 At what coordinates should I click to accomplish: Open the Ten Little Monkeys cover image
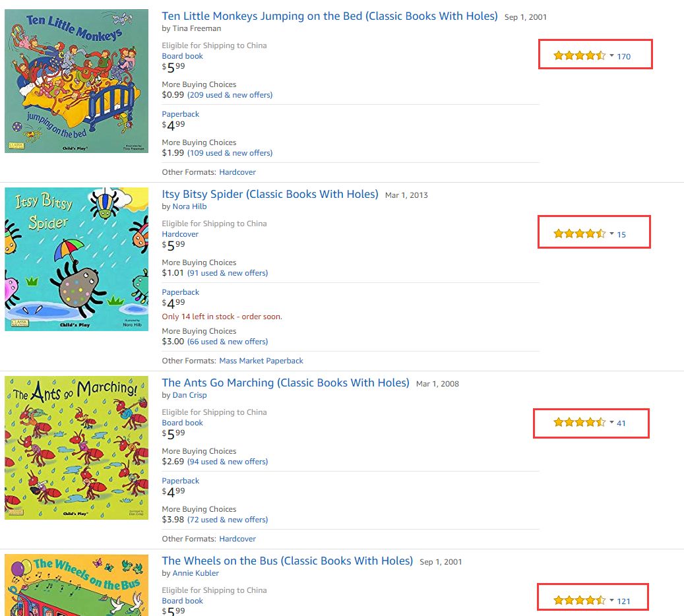point(77,81)
